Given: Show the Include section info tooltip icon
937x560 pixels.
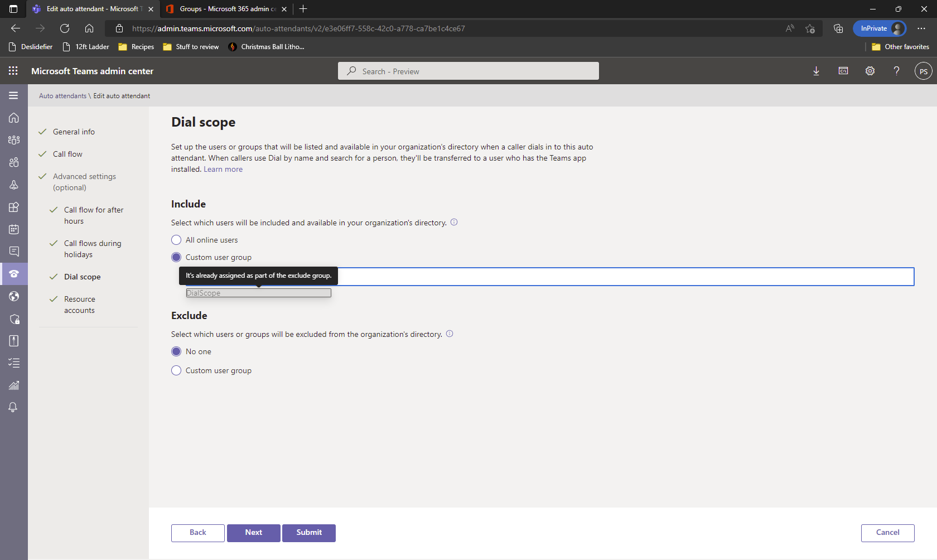Looking at the screenshot, I should pos(454,222).
